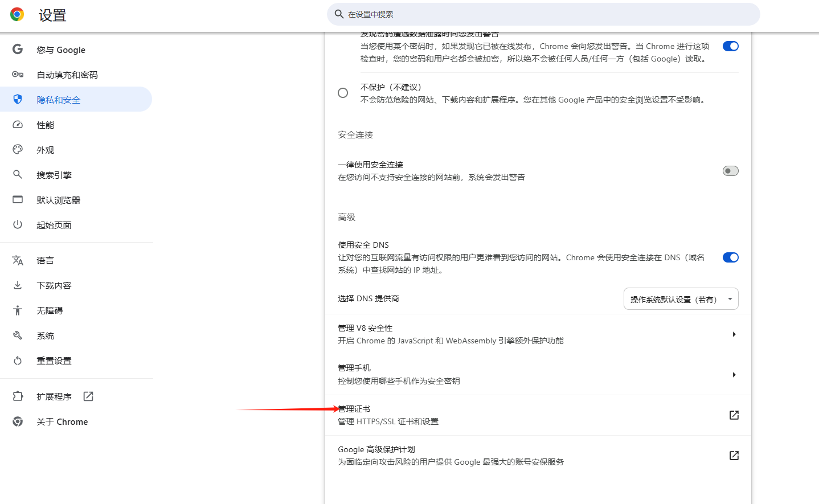The height and width of the screenshot is (504, 819).
Task: Click the 设置 page title
Action: [52, 15]
